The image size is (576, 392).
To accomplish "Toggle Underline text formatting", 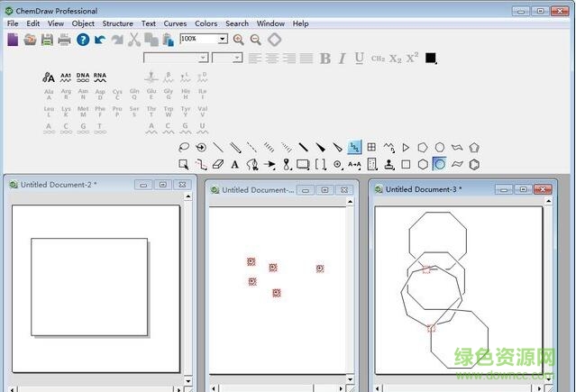I will 360,59.
